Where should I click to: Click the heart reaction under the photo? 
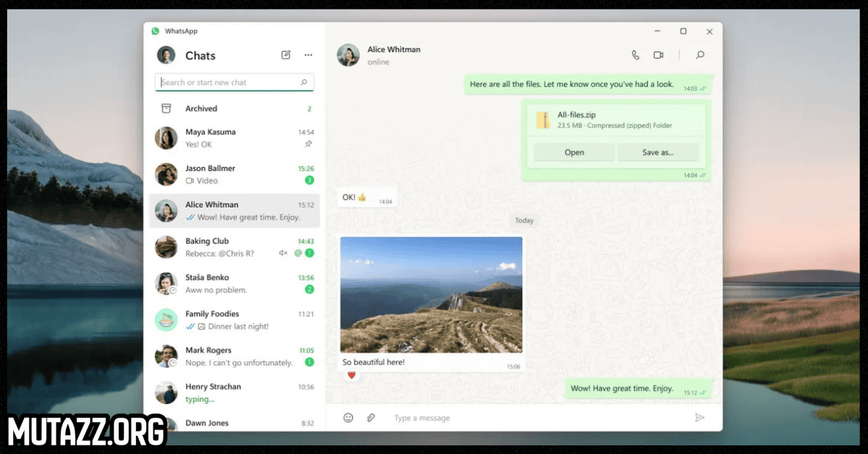[352, 375]
